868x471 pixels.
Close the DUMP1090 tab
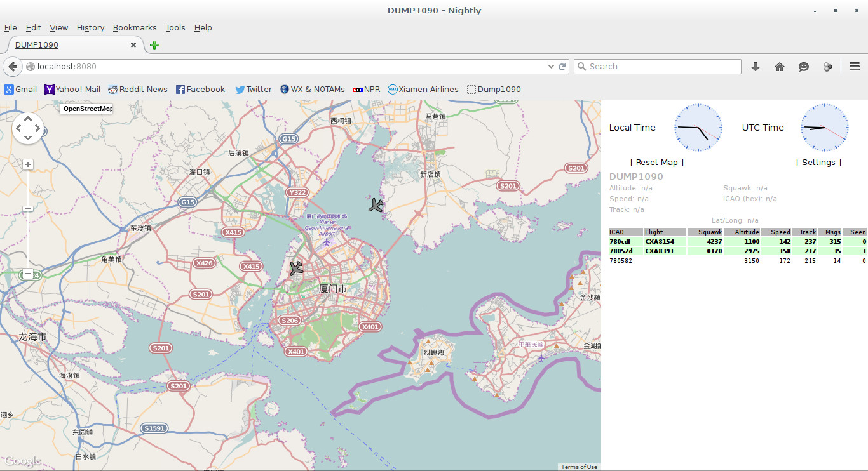[133, 45]
